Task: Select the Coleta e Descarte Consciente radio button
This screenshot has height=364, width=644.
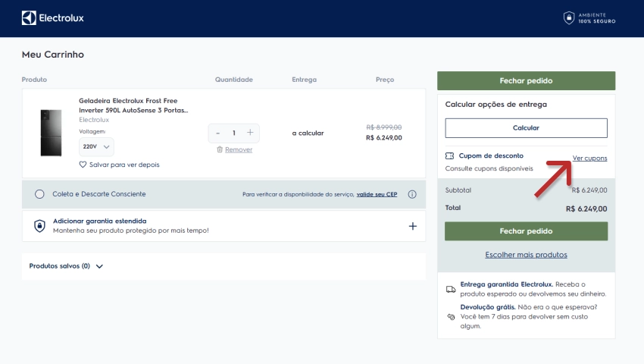Action: pos(39,194)
